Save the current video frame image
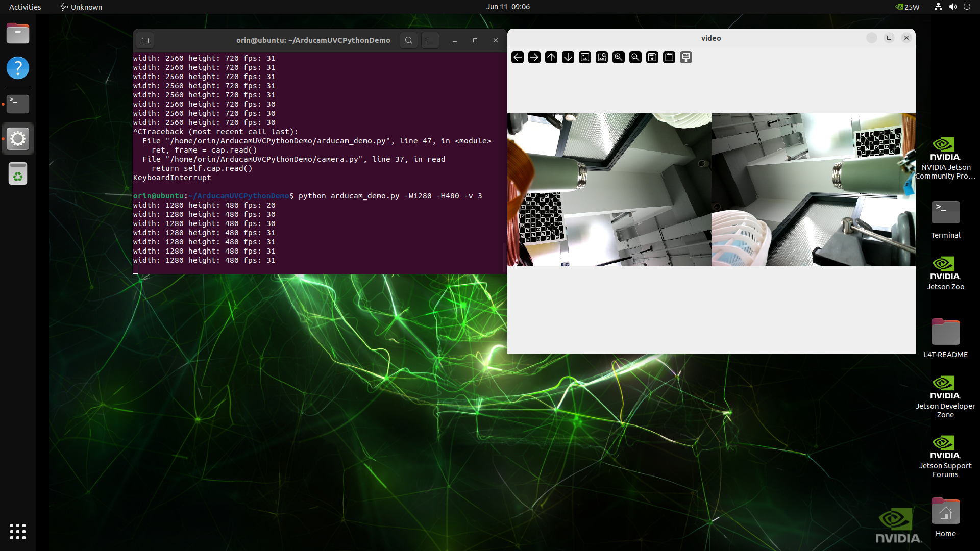The image size is (980, 551). point(652,57)
